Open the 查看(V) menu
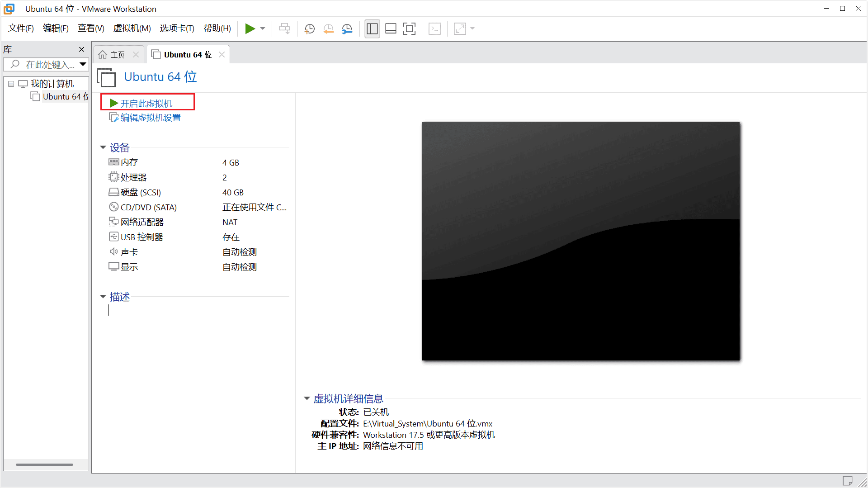Image resolution: width=868 pixels, height=488 pixels. coord(91,28)
